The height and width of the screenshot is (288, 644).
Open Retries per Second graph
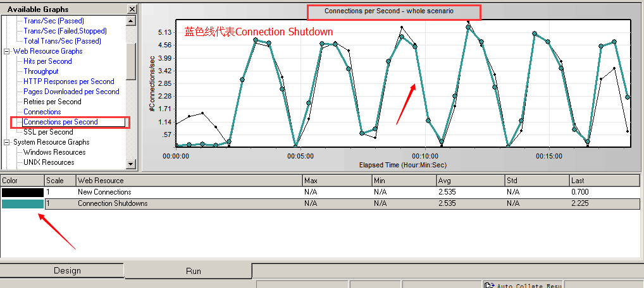[52, 102]
